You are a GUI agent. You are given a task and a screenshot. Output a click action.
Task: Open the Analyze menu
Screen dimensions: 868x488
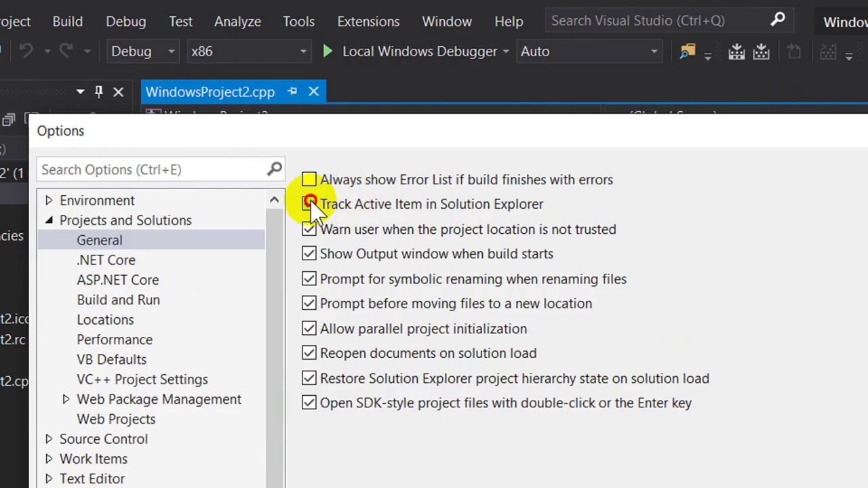coord(237,21)
